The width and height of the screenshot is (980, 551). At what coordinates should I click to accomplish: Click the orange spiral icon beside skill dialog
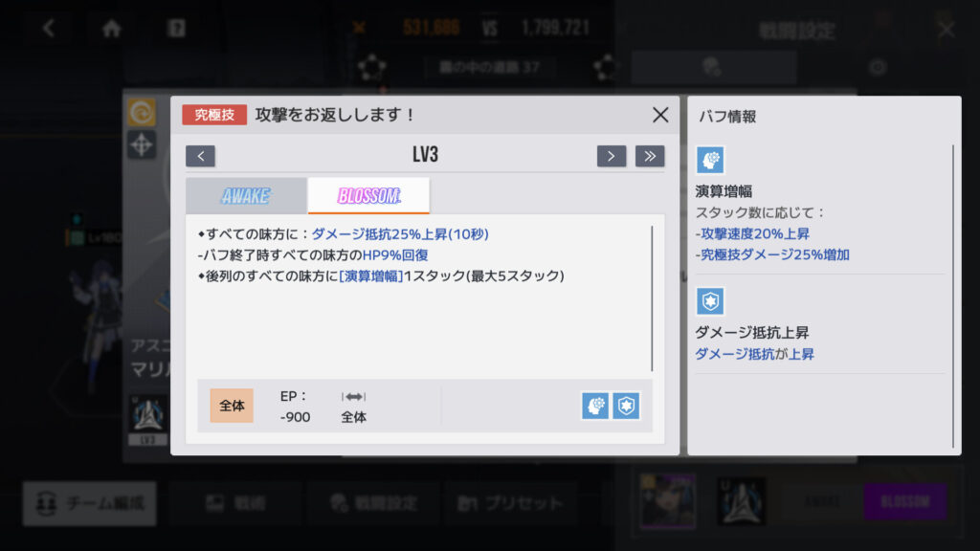click(142, 113)
